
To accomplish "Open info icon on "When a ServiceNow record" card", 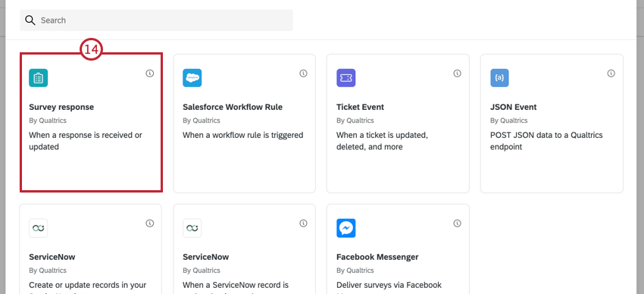I will [x=304, y=224].
